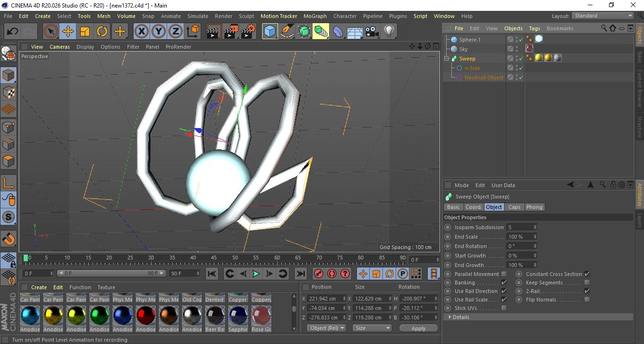
Task: Toggle Banking checkbox
Action: pyautogui.click(x=504, y=283)
